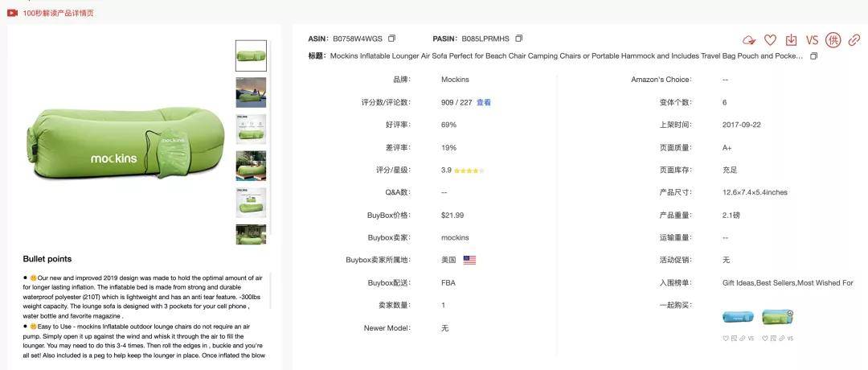The image size is (868, 370).
Task: Copy the product title using its copy icon
Action: [x=813, y=56]
